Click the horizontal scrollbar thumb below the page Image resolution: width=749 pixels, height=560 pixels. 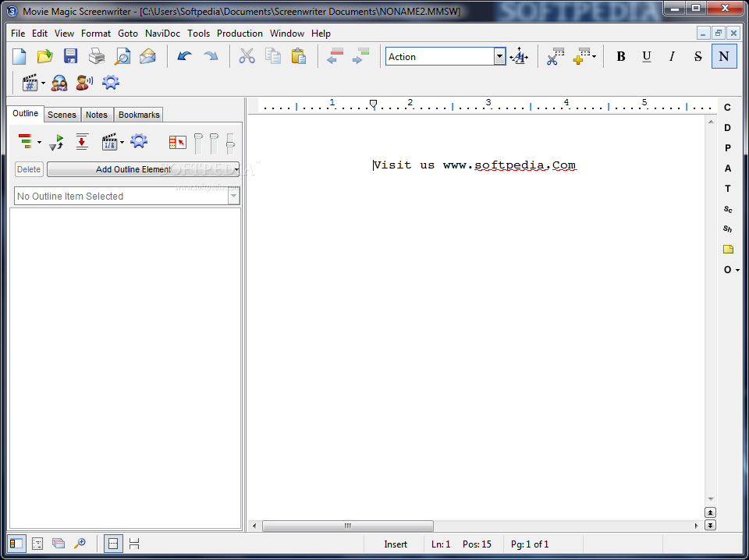point(348,526)
